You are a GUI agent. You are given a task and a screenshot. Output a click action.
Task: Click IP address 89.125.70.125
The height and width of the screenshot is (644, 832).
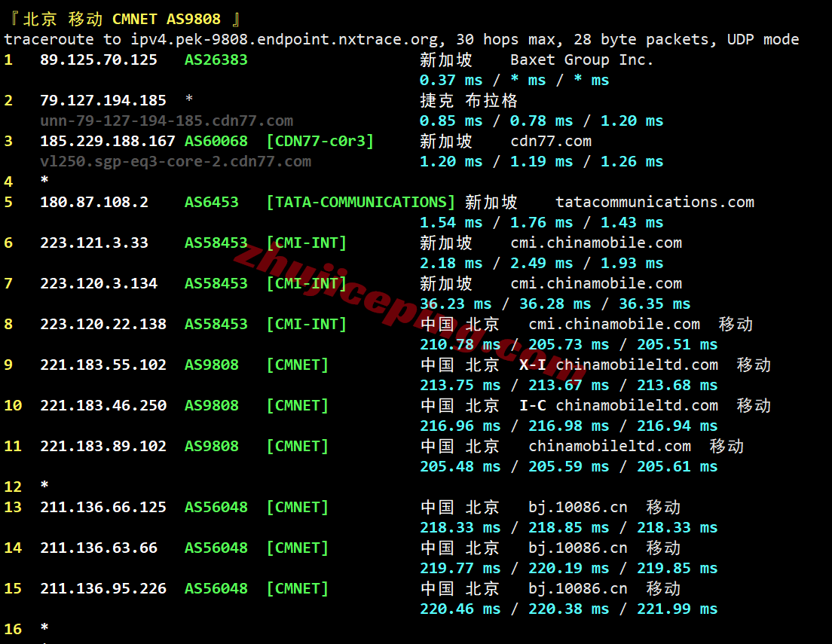(x=99, y=60)
